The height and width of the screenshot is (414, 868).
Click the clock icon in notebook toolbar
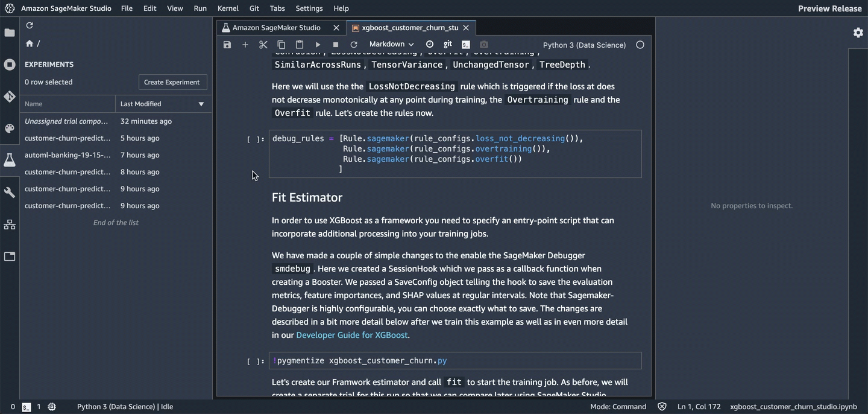[430, 44]
